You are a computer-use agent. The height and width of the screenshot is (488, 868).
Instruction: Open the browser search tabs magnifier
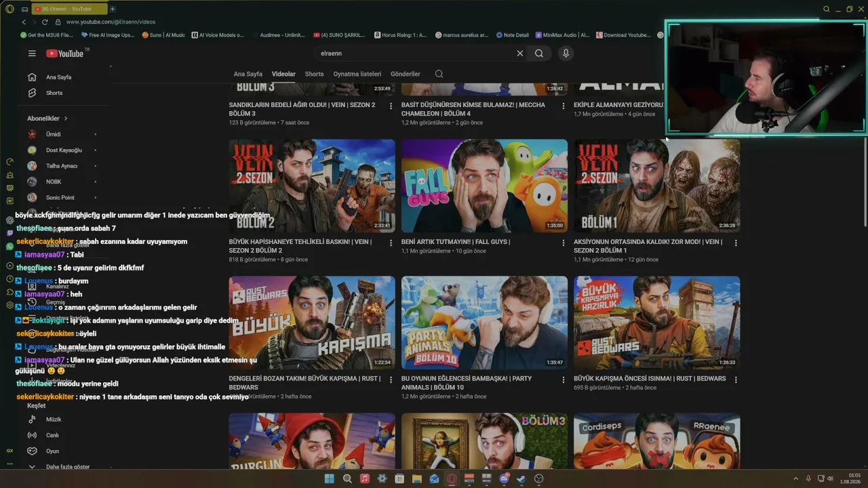click(826, 9)
